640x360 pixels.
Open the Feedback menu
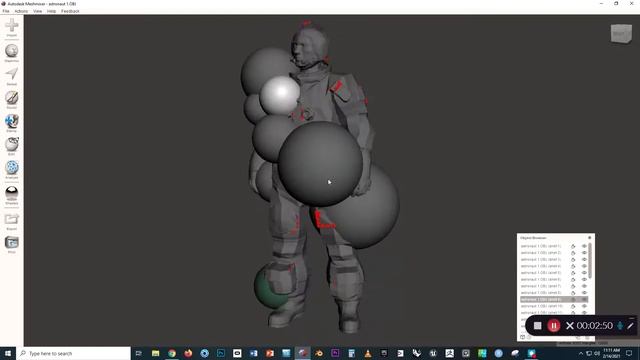click(x=70, y=11)
